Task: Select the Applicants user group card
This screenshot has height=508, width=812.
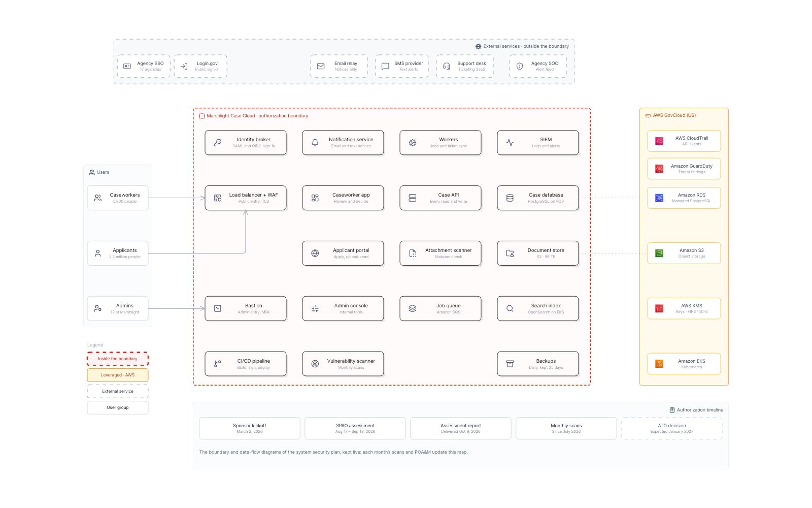Action: click(118, 253)
